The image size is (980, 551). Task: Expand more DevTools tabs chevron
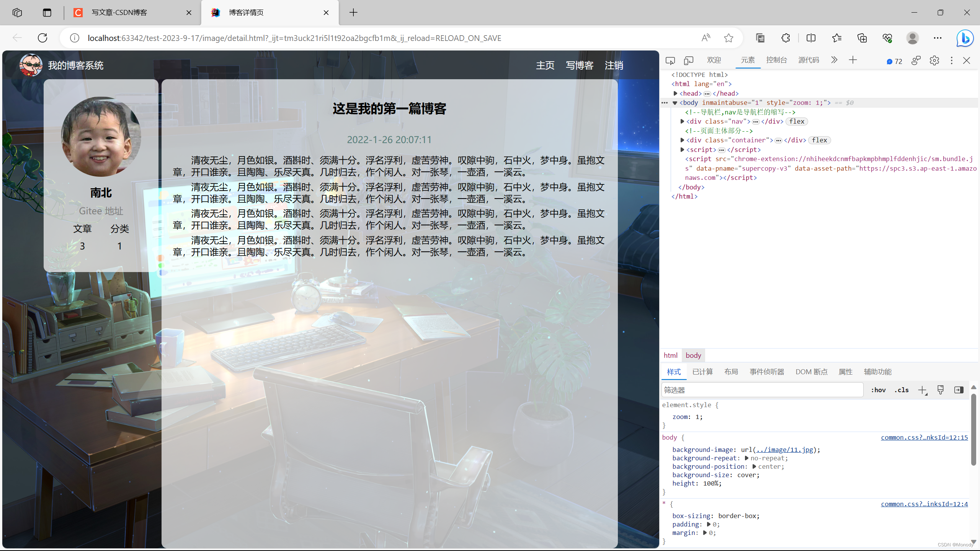(834, 60)
